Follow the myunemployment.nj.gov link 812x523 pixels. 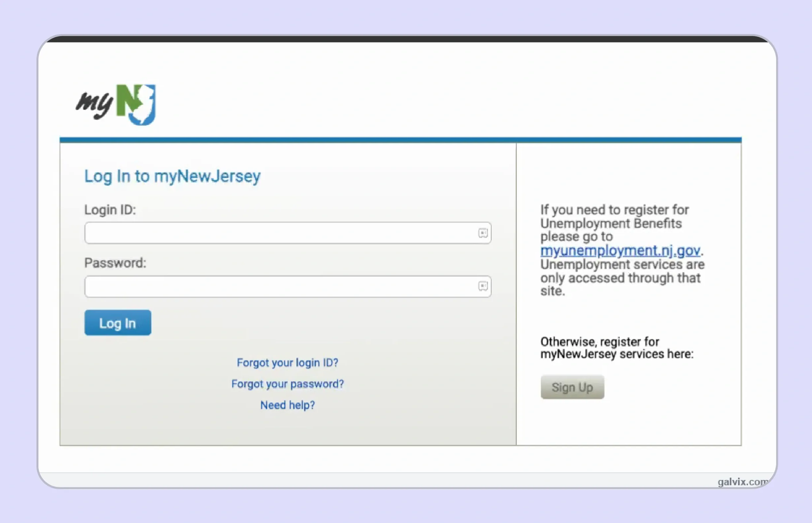620,251
